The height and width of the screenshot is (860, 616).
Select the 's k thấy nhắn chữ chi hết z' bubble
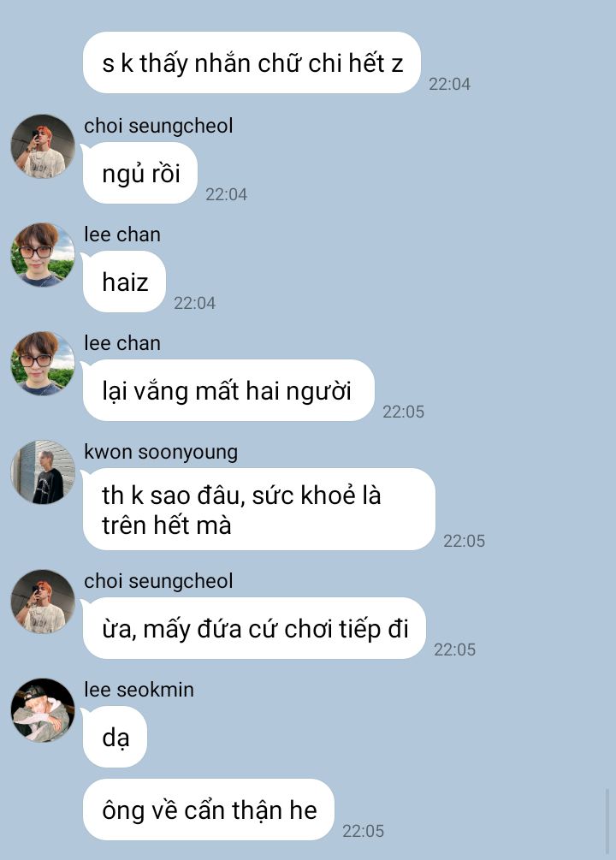(252, 62)
